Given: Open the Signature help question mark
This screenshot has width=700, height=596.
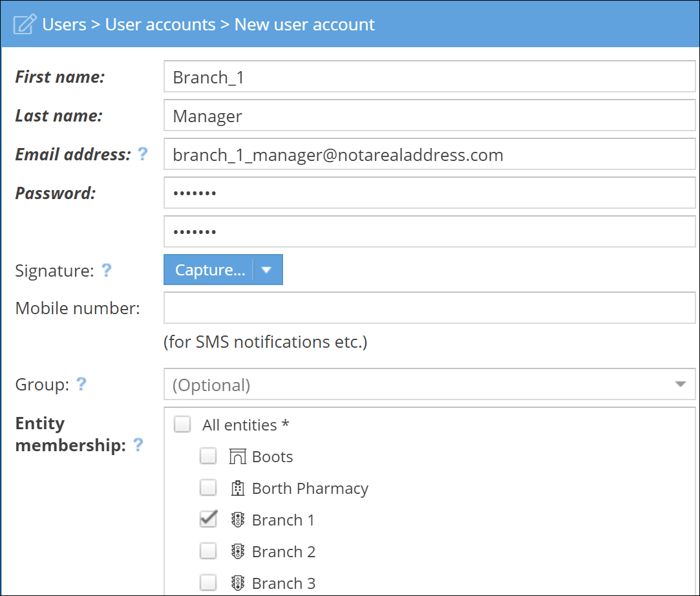Looking at the screenshot, I should click(107, 270).
